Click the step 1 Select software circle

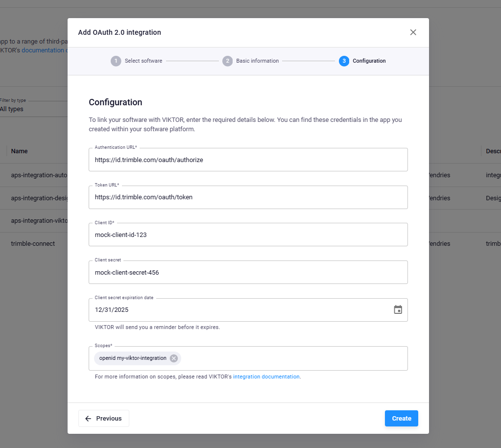click(116, 61)
